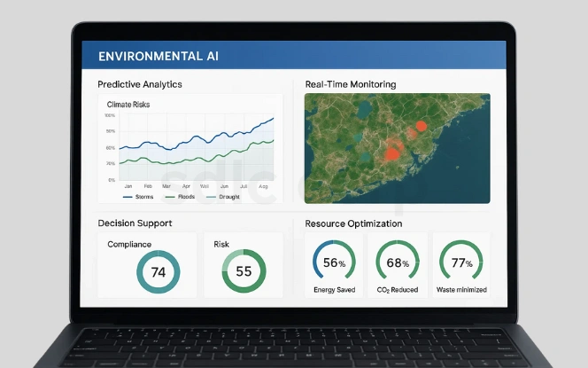Click the ENVIRONMENTAL AI header title
Screen dimensions: 588x368
click(159, 56)
